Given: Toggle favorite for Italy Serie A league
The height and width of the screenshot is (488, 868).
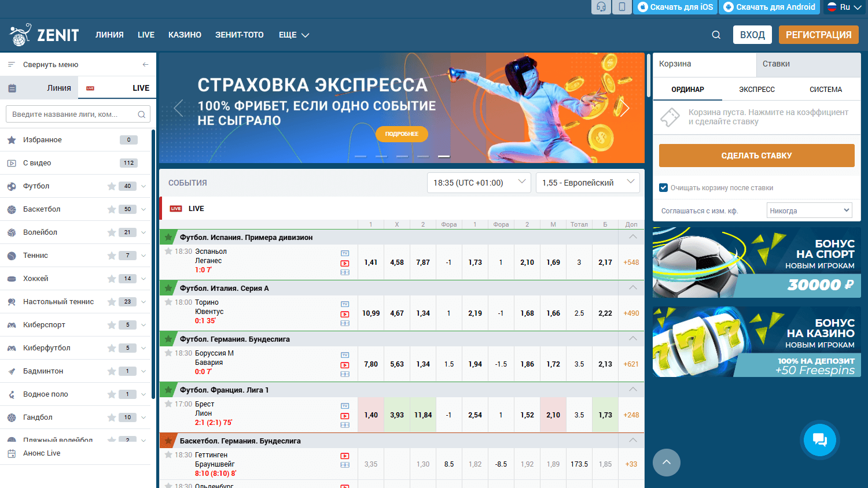Looking at the screenshot, I should 168,288.
